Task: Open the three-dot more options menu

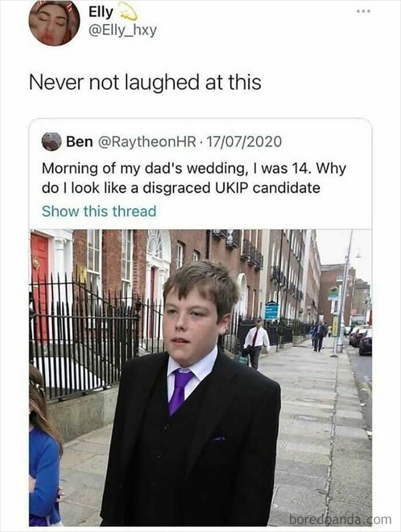Action: click(x=364, y=11)
